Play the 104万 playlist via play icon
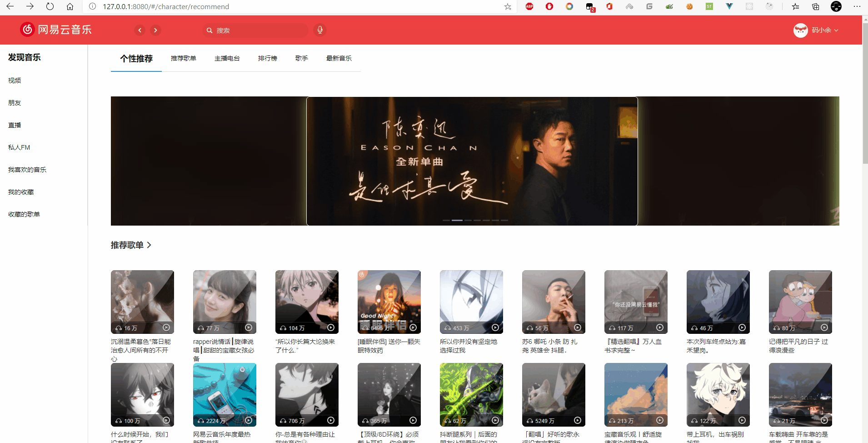 point(331,327)
